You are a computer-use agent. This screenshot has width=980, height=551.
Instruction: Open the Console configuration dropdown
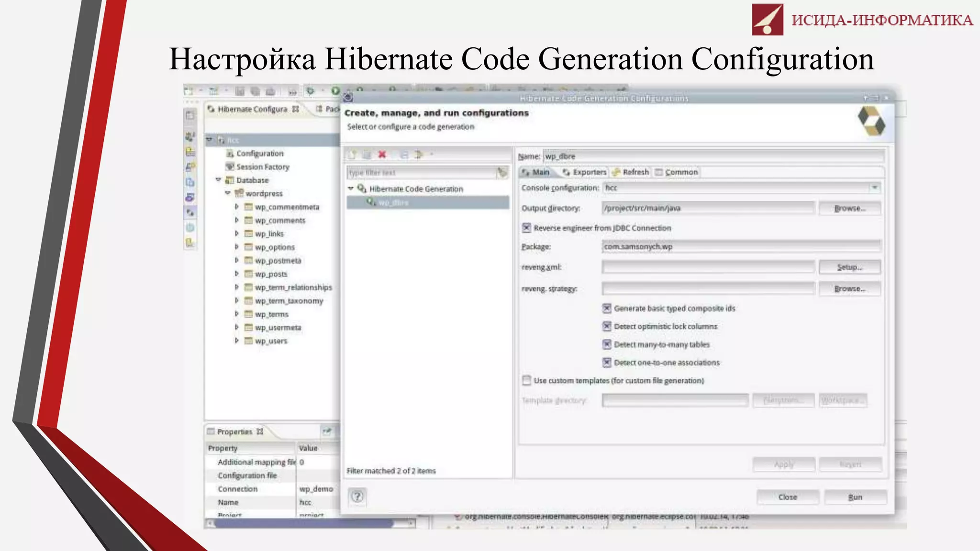tap(874, 187)
